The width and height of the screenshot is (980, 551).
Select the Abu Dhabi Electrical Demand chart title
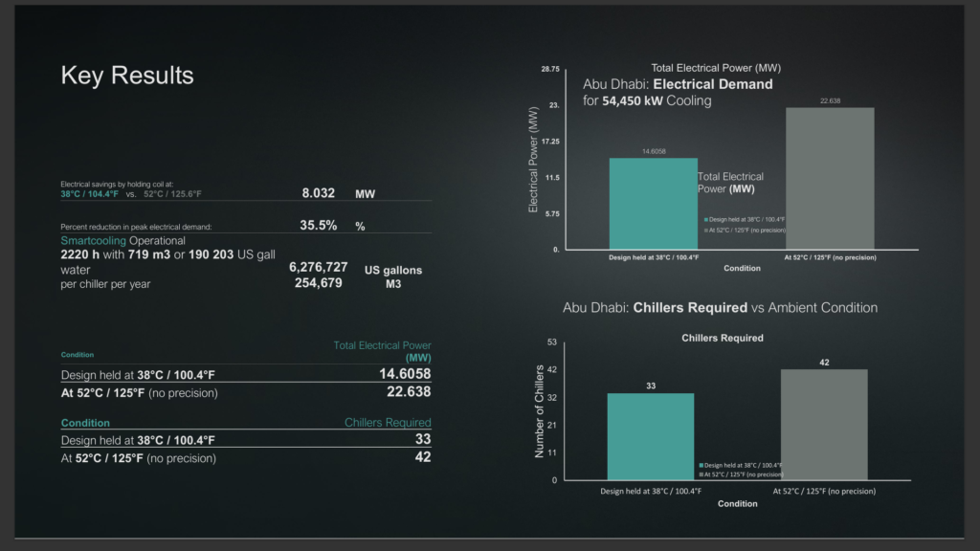coord(679,92)
